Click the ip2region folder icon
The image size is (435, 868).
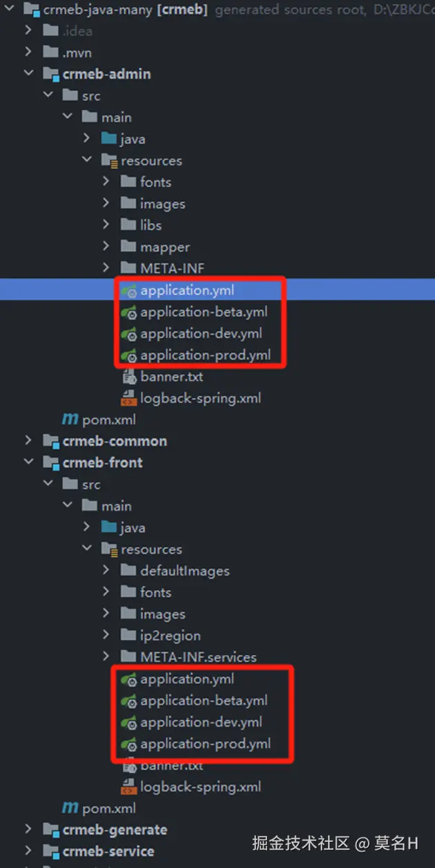(x=128, y=635)
